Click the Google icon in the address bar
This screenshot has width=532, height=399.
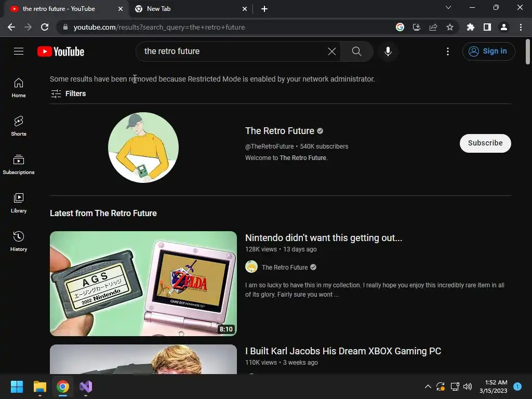(x=400, y=27)
